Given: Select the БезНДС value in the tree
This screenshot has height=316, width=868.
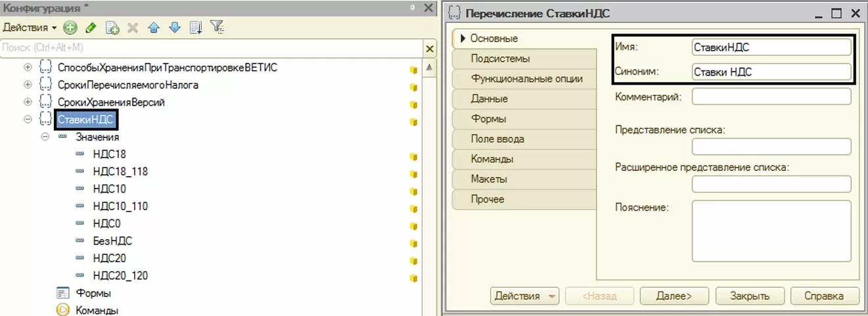Looking at the screenshot, I should point(112,241).
